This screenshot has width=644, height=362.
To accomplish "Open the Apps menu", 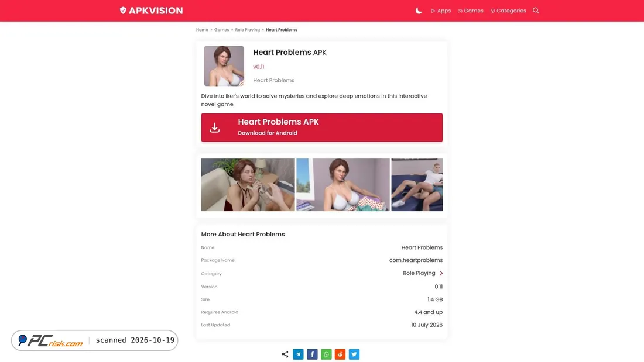I will click(441, 11).
